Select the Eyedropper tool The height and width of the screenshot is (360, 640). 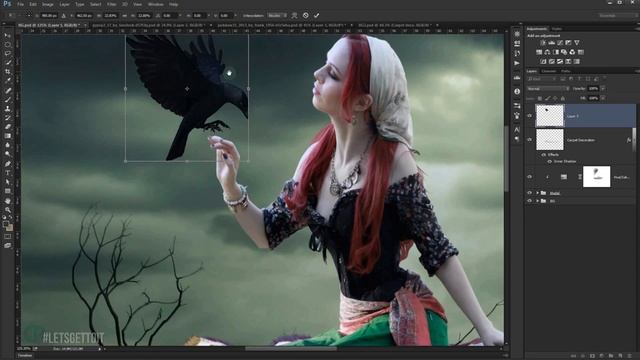8,80
